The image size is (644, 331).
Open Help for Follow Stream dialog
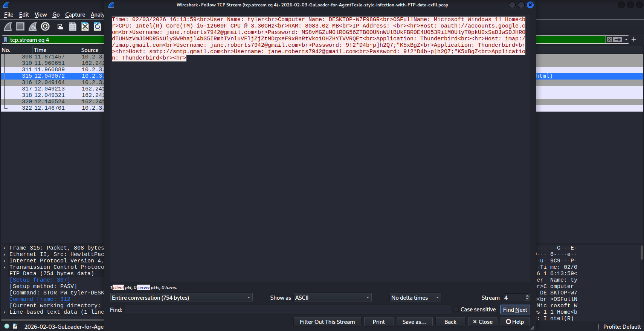515,322
